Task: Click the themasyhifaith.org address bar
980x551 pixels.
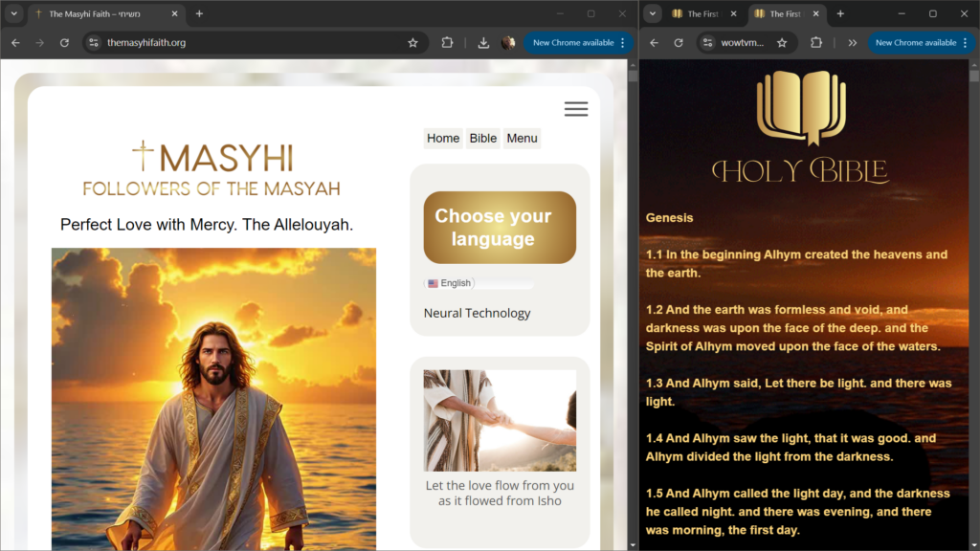Action: tap(255, 42)
